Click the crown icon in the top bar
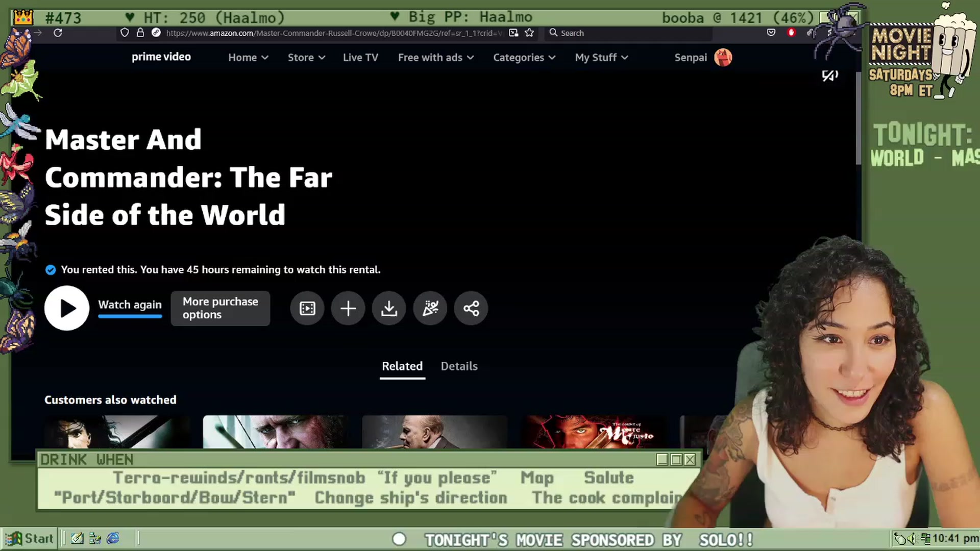The height and width of the screenshot is (551, 980). pos(23,17)
